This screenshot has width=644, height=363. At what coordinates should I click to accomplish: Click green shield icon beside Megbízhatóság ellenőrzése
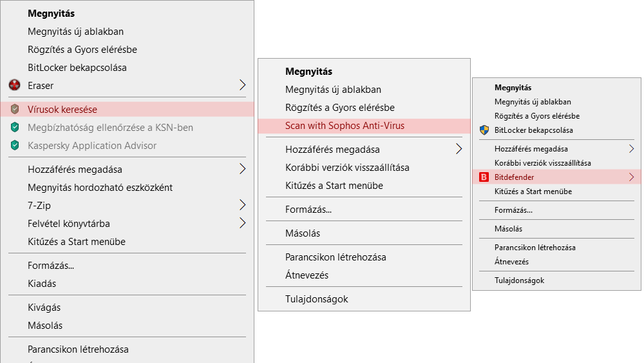tap(15, 127)
